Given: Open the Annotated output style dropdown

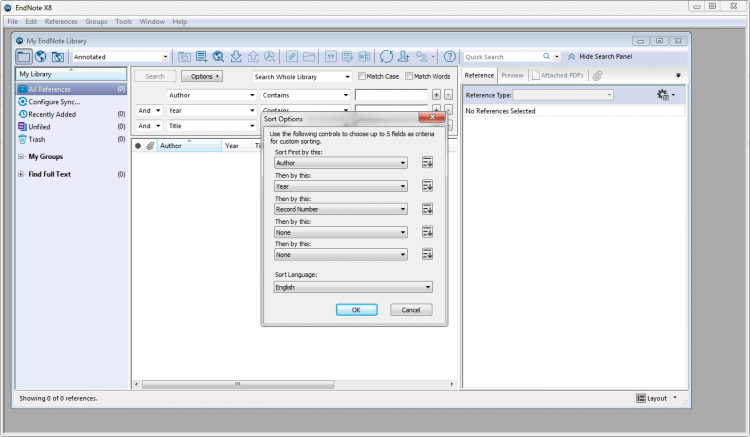Looking at the screenshot, I should coord(121,57).
